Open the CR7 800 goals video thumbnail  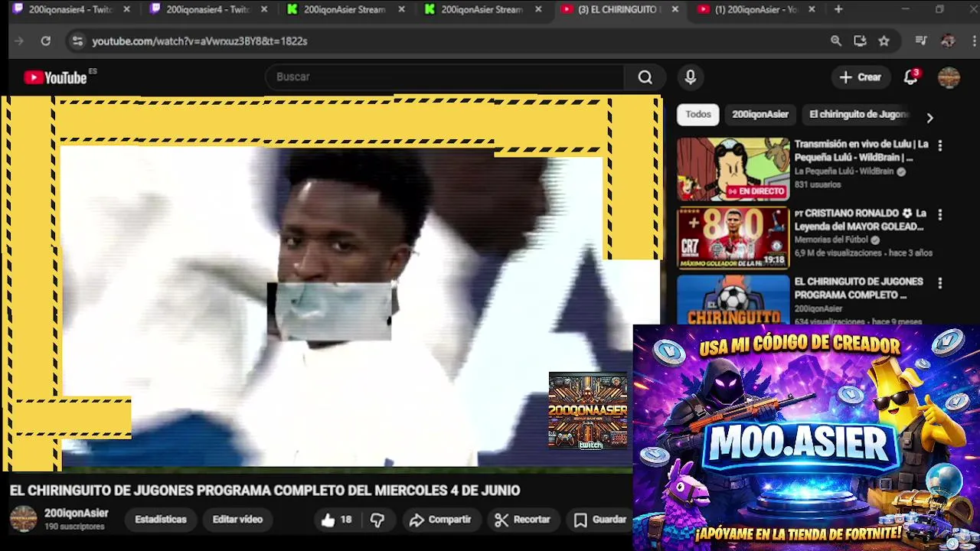[733, 238]
